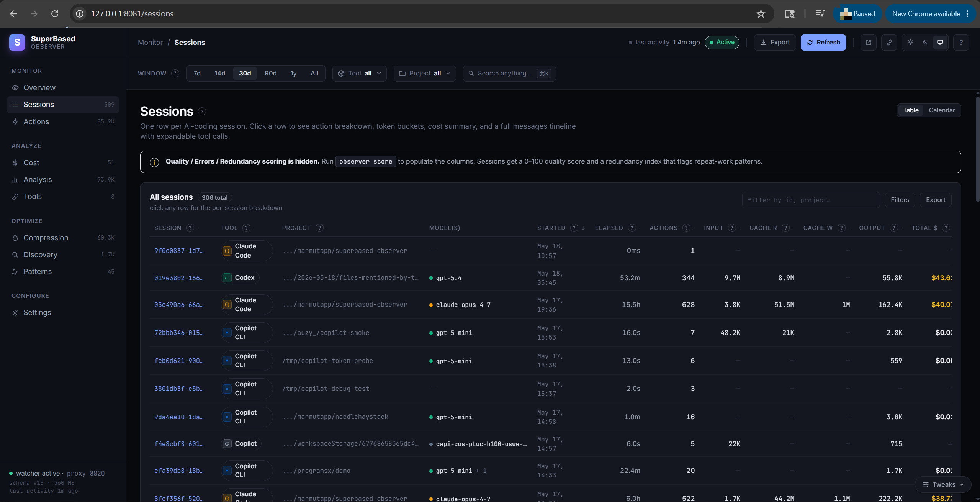The width and height of the screenshot is (980, 502).
Task: Select system theme monitor icon
Action: pyautogui.click(x=940, y=43)
